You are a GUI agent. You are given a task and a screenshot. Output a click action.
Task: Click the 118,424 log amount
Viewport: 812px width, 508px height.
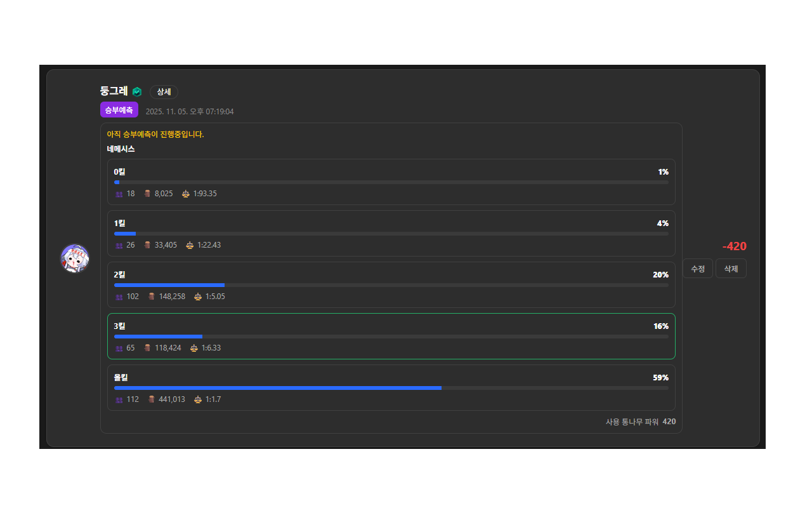(x=168, y=348)
